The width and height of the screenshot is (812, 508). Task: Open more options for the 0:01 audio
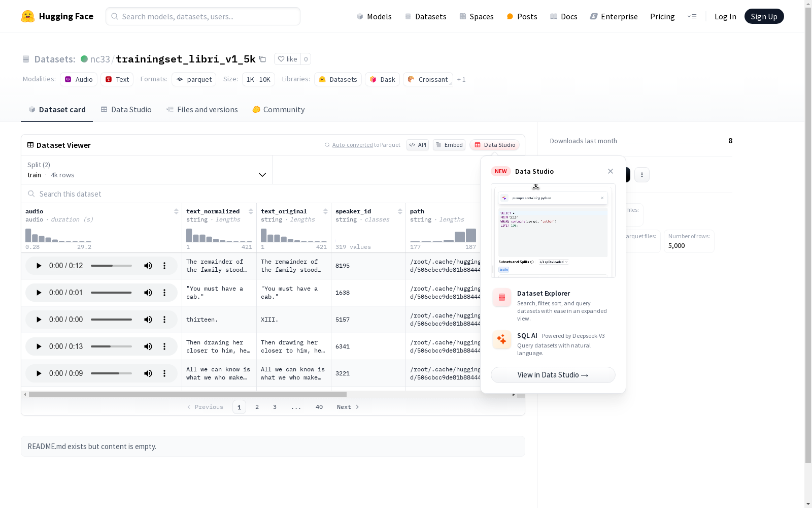point(164,293)
